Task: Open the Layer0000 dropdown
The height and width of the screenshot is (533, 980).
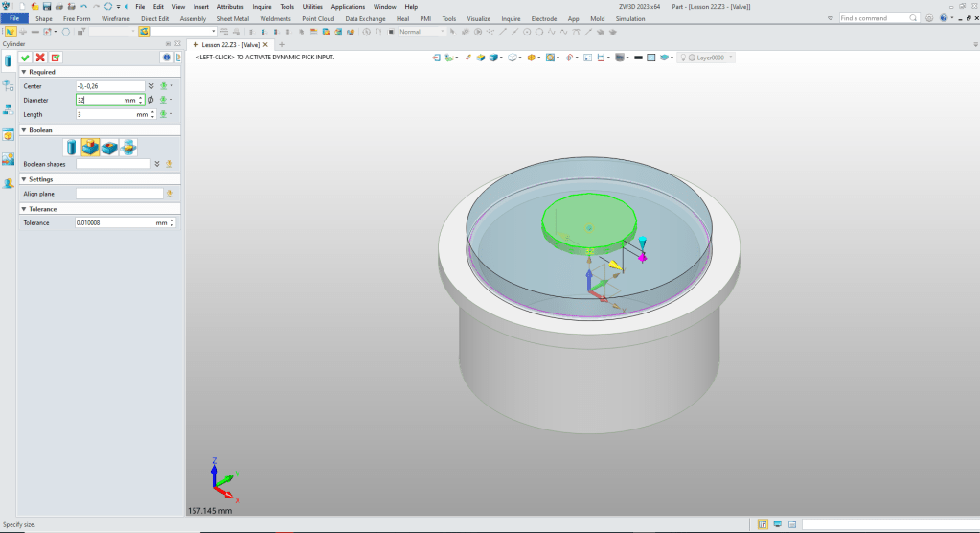Action: tap(731, 58)
